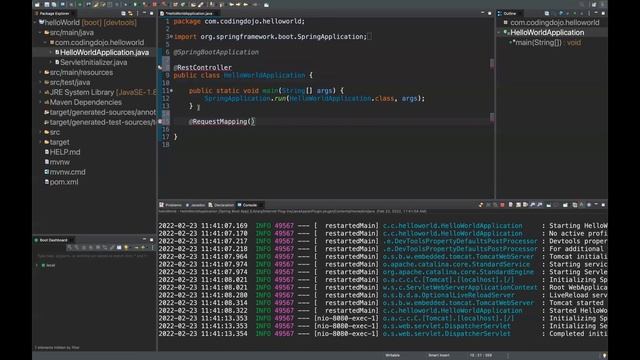Click Writable status bar entry
The height and width of the screenshot is (360, 640).
(393, 356)
